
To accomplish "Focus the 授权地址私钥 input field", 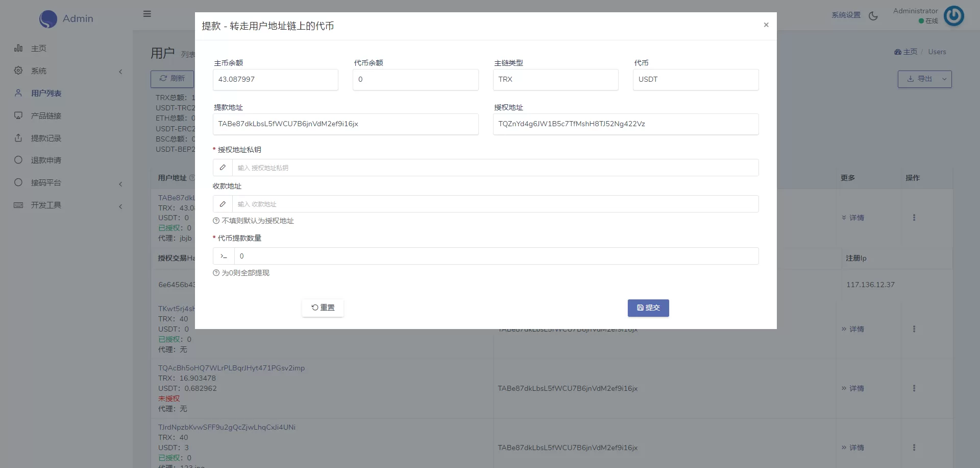I will [x=495, y=168].
